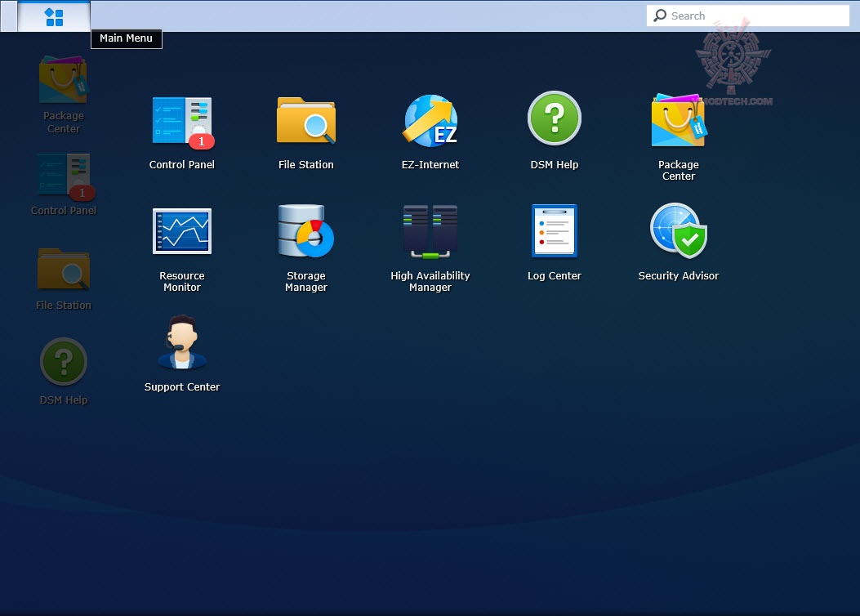The width and height of the screenshot is (860, 616).
Task: Click the red notification badge on the Main Menu Control Panel icon
Action: 201,141
